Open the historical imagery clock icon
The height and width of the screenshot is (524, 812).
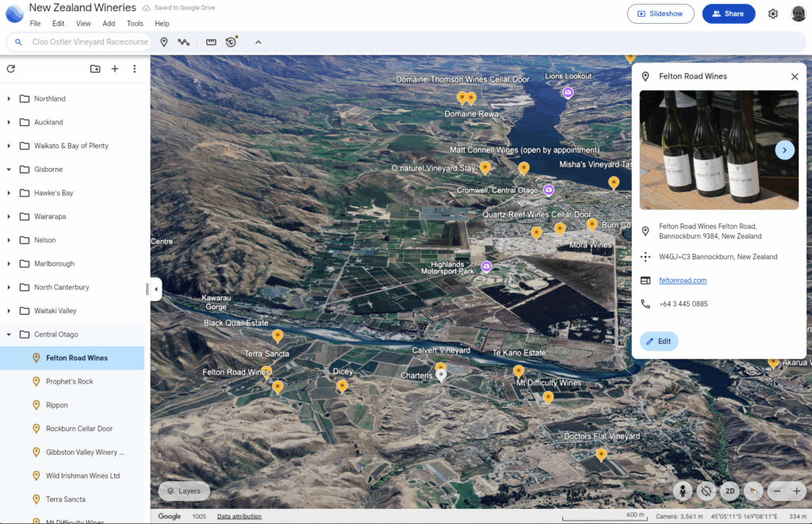click(231, 42)
